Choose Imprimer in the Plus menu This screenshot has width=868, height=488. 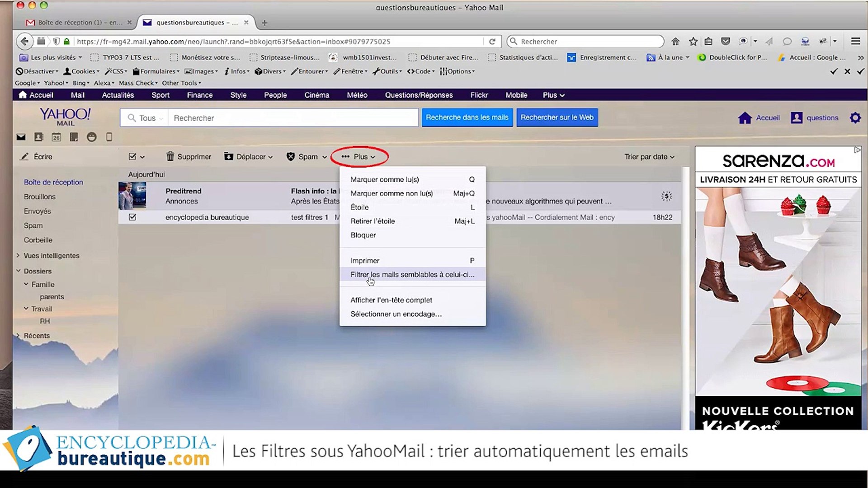(412, 261)
